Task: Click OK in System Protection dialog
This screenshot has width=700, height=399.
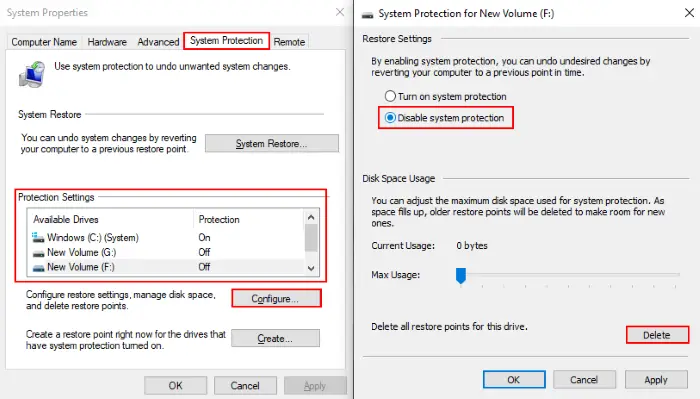Action: 514,379
